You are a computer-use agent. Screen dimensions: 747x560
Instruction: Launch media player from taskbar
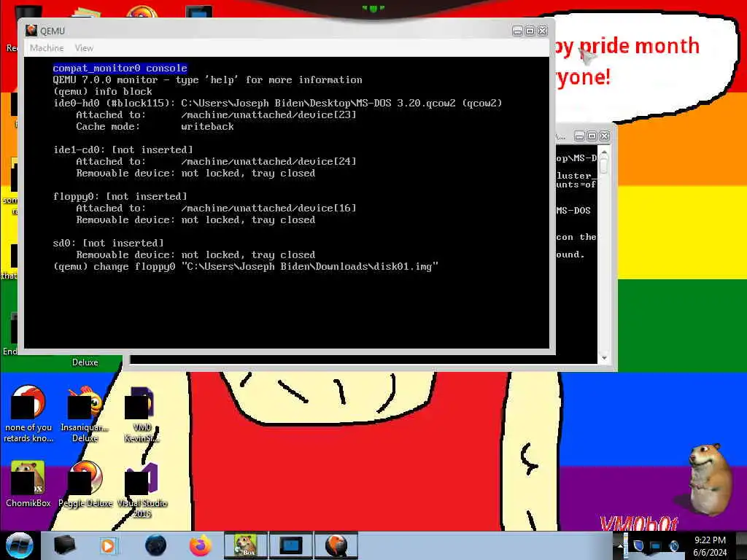click(108, 545)
